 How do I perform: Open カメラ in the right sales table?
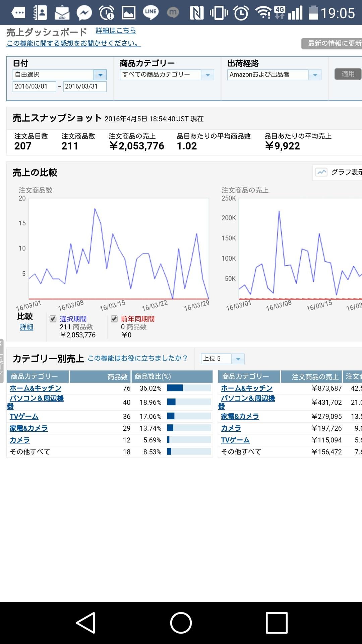[231, 428]
